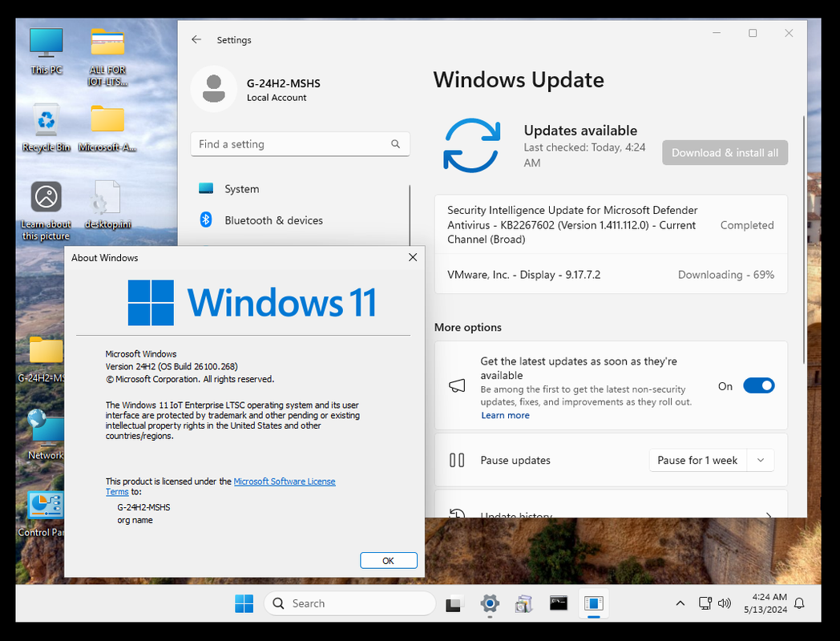
Task: Click the Settings window vertical scrollbar
Action: tap(804, 240)
